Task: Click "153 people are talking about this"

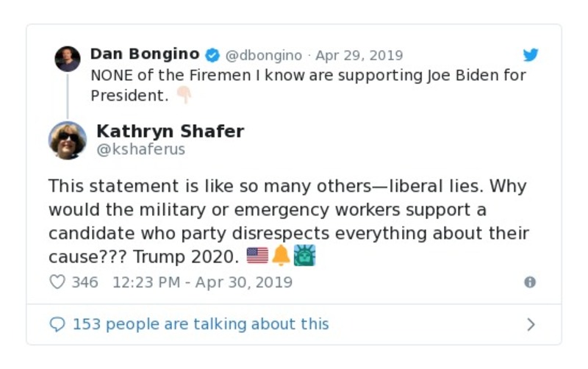Action: 201,324
